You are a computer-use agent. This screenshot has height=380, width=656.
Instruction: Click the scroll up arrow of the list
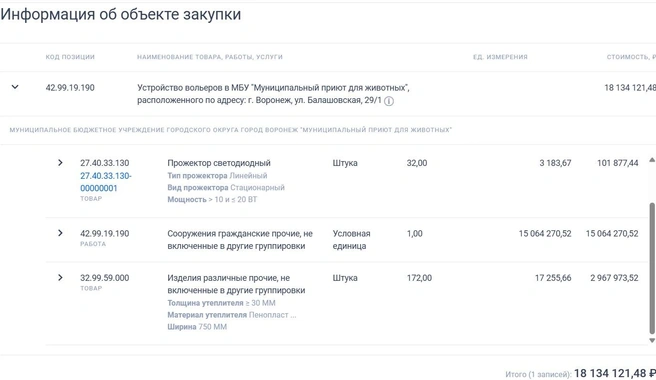652,160
